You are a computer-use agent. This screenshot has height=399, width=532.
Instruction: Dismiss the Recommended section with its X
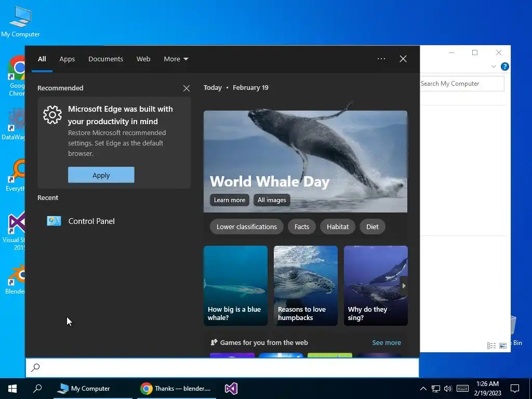[187, 88]
